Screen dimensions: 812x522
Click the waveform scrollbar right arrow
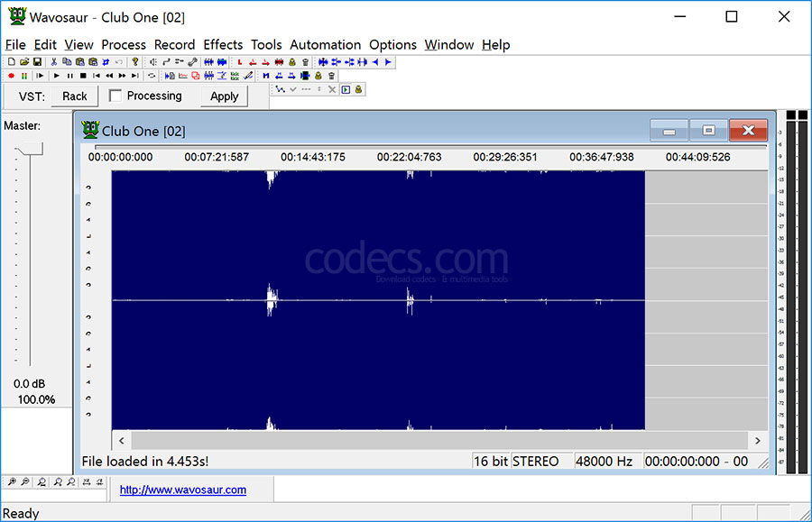[x=758, y=441]
